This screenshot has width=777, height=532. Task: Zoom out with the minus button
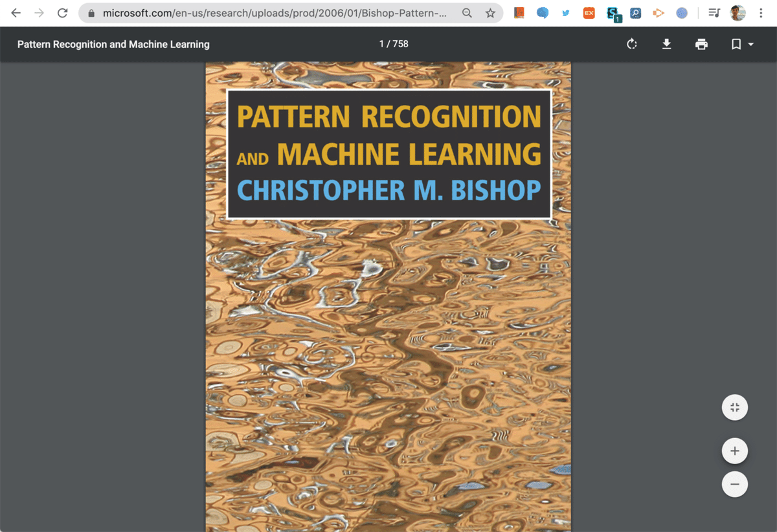point(734,483)
